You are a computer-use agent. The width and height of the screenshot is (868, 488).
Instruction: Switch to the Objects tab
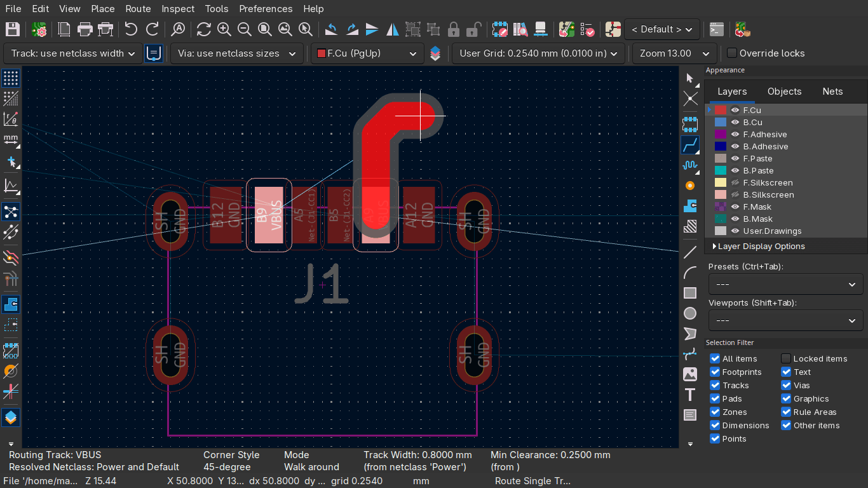click(784, 91)
